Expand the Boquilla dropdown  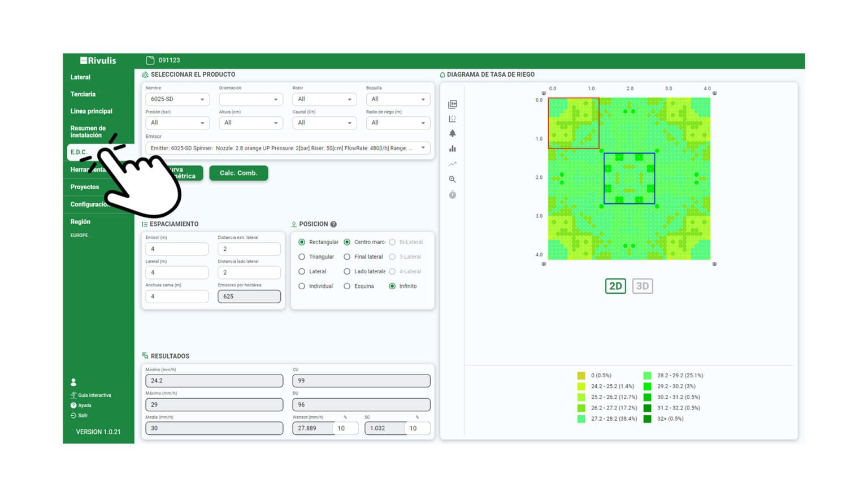pos(398,99)
